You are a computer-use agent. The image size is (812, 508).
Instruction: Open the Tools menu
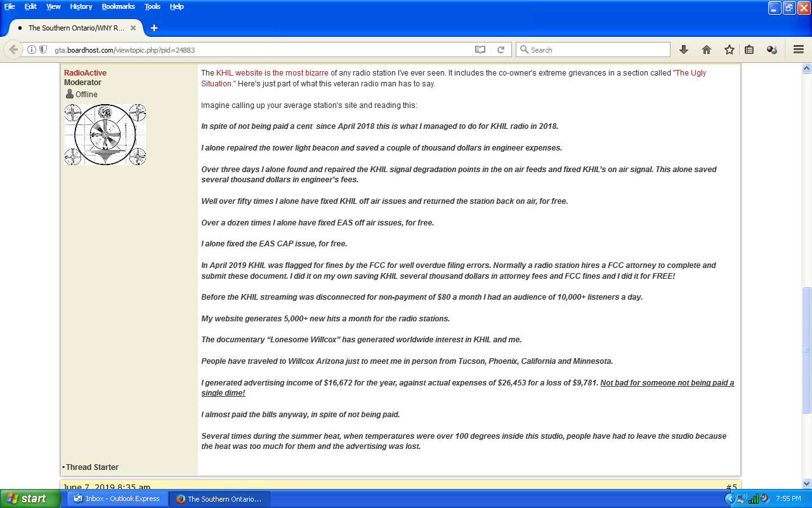[152, 6]
